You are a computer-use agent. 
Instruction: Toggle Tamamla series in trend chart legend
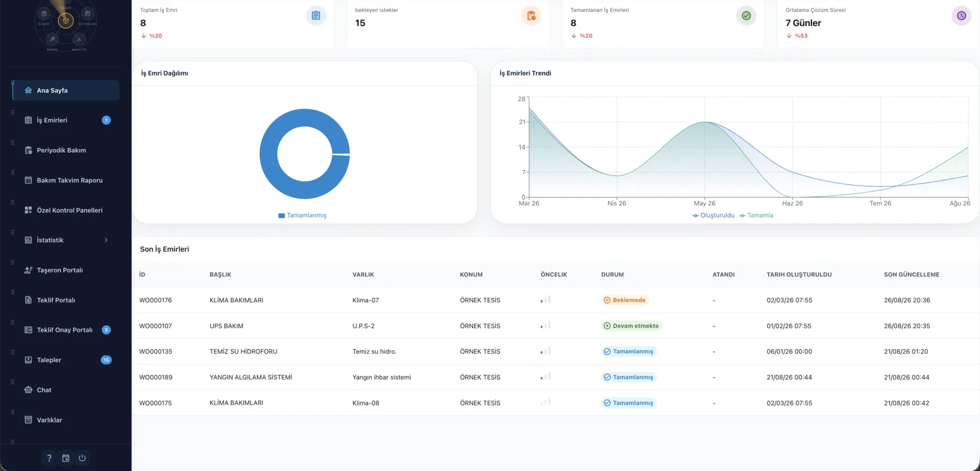pos(756,215)
